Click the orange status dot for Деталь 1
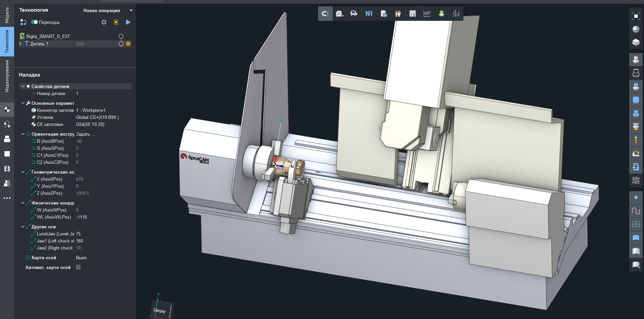644x319 pixels. 128,44
